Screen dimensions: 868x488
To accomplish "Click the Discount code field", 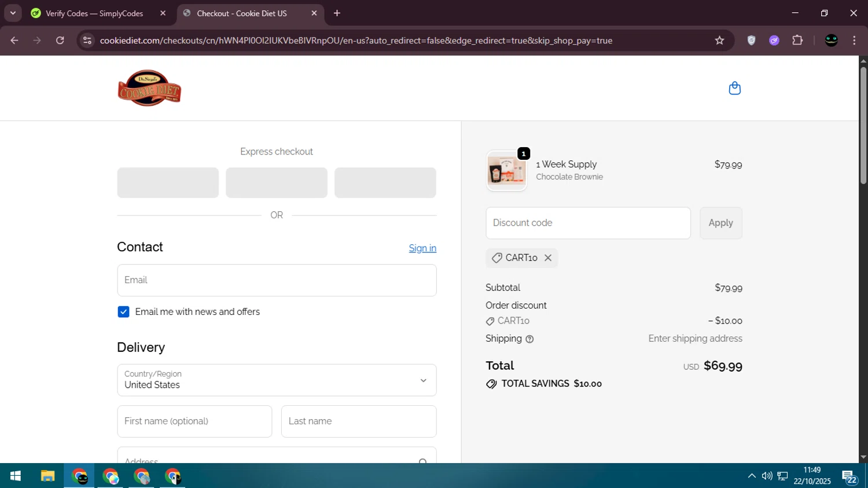I will [x=588, y=223].
